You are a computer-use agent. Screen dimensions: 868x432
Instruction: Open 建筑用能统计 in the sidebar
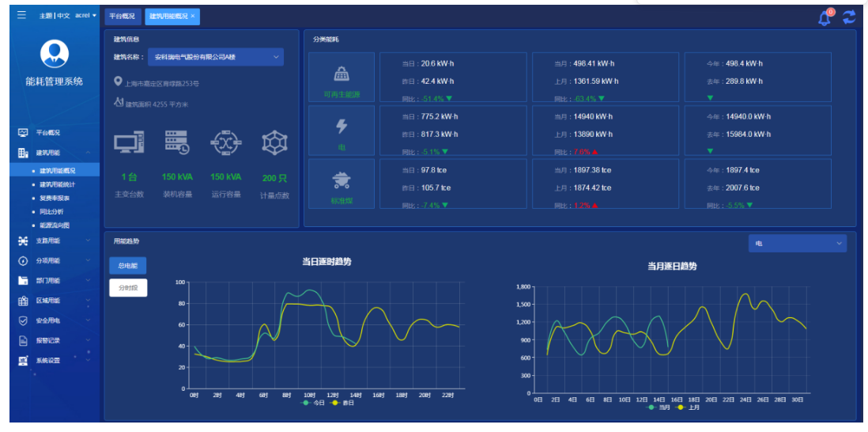click(x=57, y=184)
